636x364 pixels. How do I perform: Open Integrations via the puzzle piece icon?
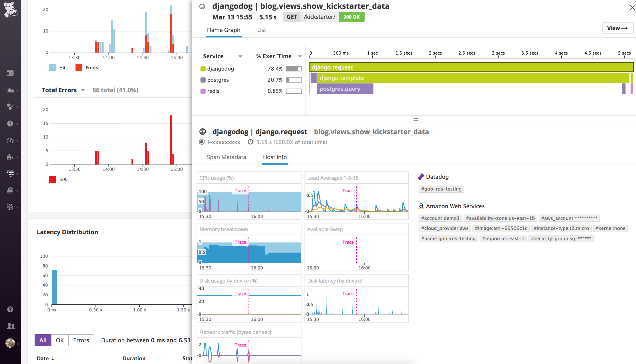10,157
